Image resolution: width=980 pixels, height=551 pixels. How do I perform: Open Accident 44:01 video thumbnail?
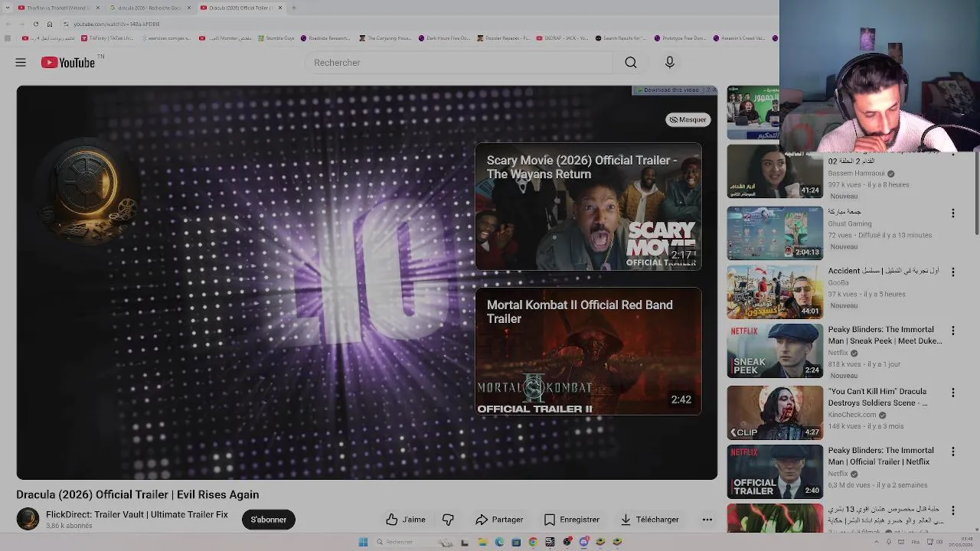point(775,292)
